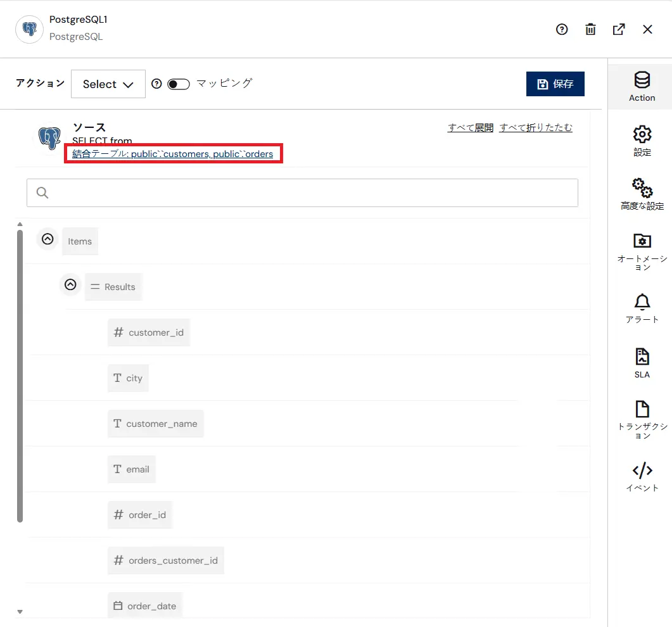Viewport: 672px width, 627px height.
Task: Select the order_date field
Action: pyautogui.click(x=145, y=605)
